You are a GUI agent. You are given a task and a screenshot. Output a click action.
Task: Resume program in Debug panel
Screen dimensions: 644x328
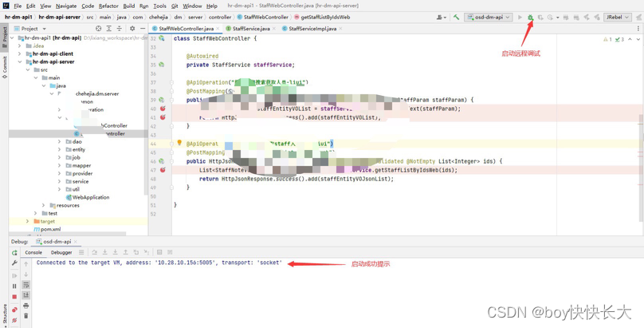tap(14, 275)
